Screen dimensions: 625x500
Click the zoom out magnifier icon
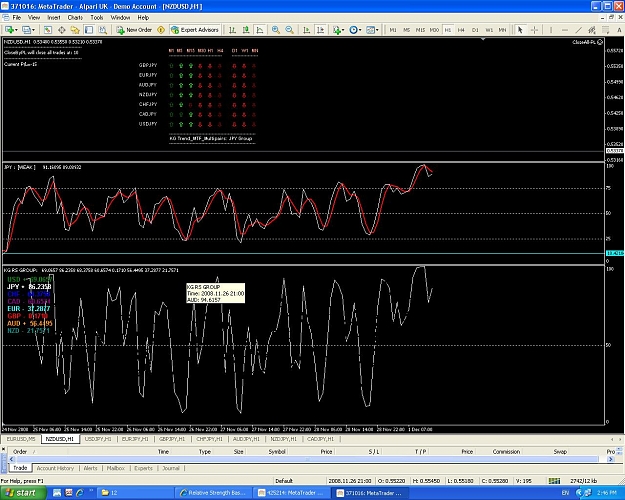(x=289, y=30)
